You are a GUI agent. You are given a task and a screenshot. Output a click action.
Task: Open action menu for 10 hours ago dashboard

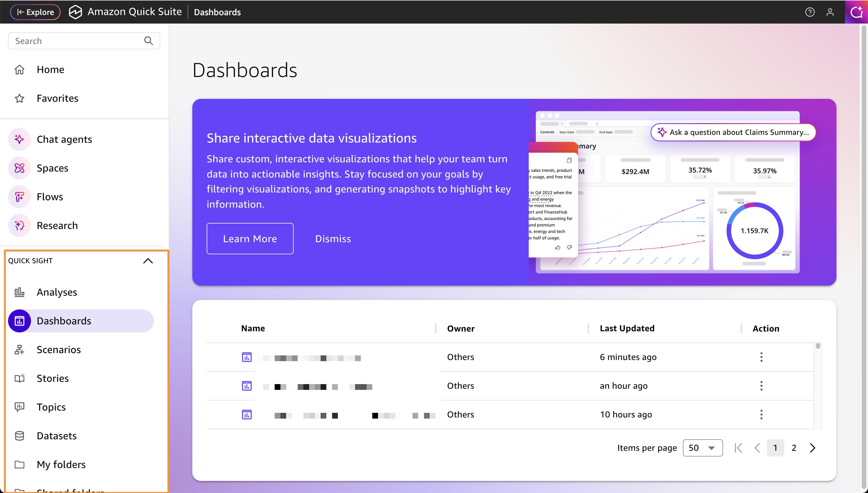click(x=761, y=415)
